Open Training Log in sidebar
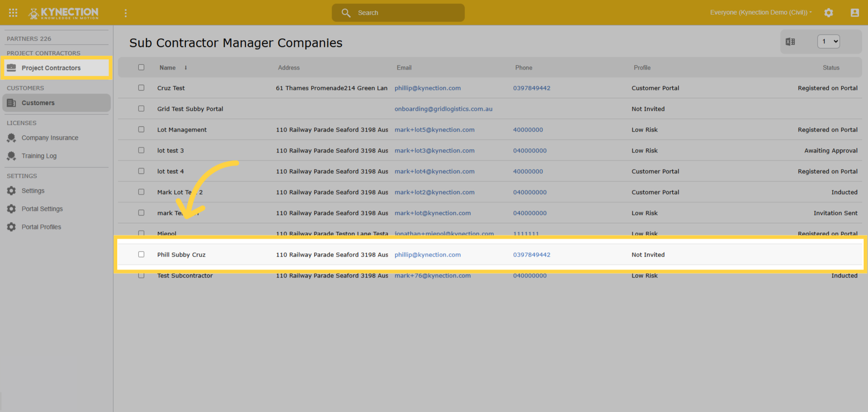868x412 pixels. pyautogui.click(x=39, y=156)
